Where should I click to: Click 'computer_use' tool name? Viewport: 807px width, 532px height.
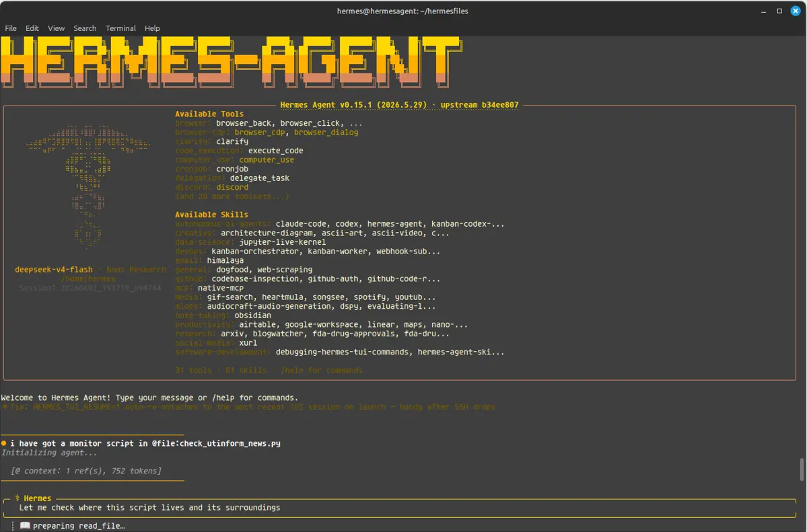267,159
